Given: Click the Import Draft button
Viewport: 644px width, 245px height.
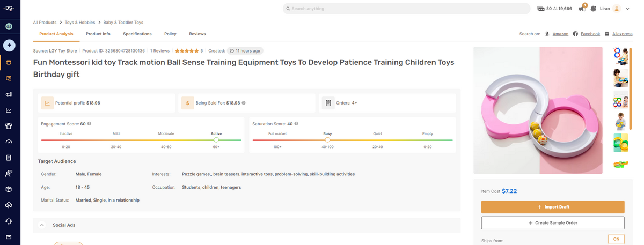Looking at the screenshot, I should pyautogui.click(x=552, y=207).
